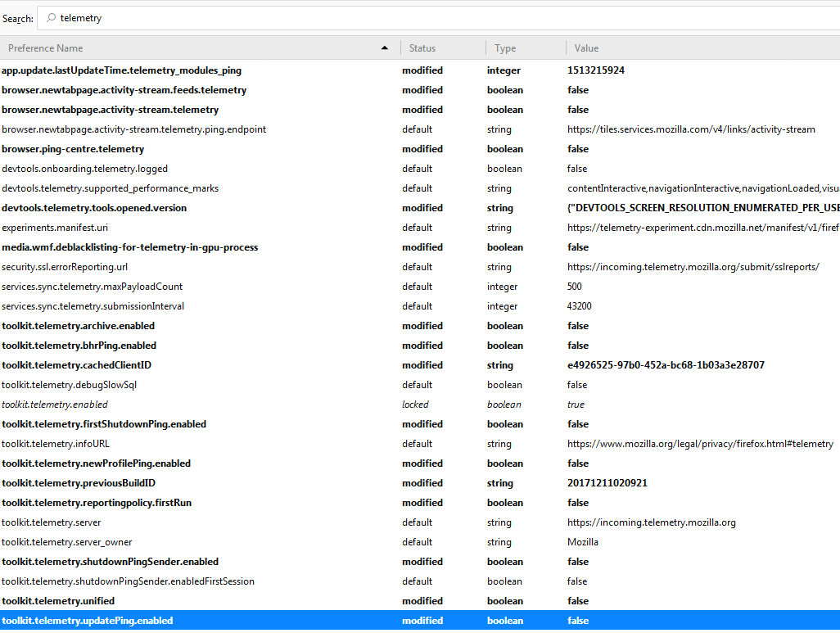Sort list by Type column header
Image resolution: width=840 pixels, height=633 pixels.
(x=524, y=48)
